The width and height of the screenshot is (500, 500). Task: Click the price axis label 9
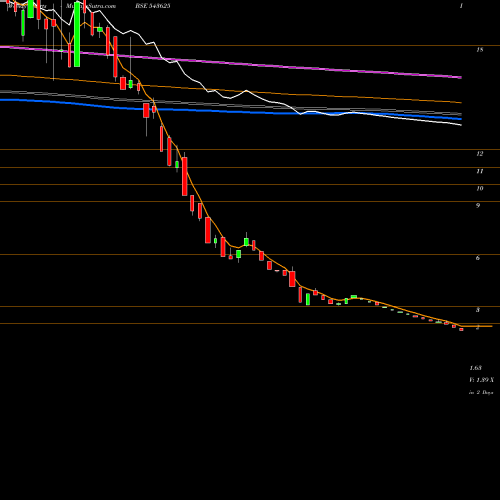tap(478, 206)
